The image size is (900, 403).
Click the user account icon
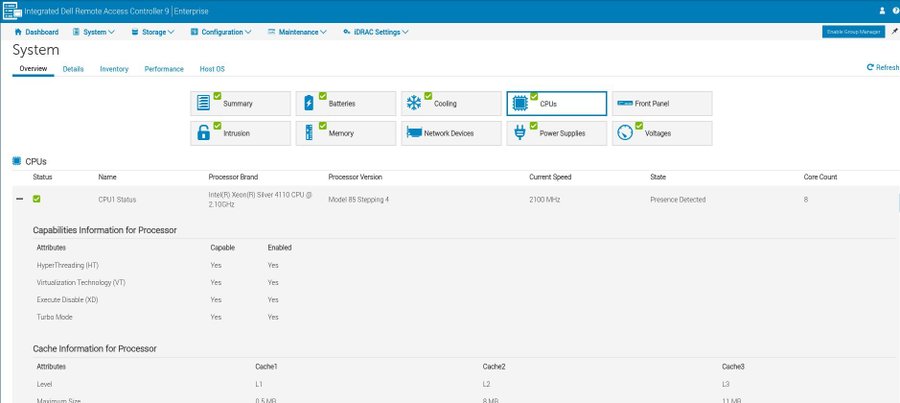point(881,10)
